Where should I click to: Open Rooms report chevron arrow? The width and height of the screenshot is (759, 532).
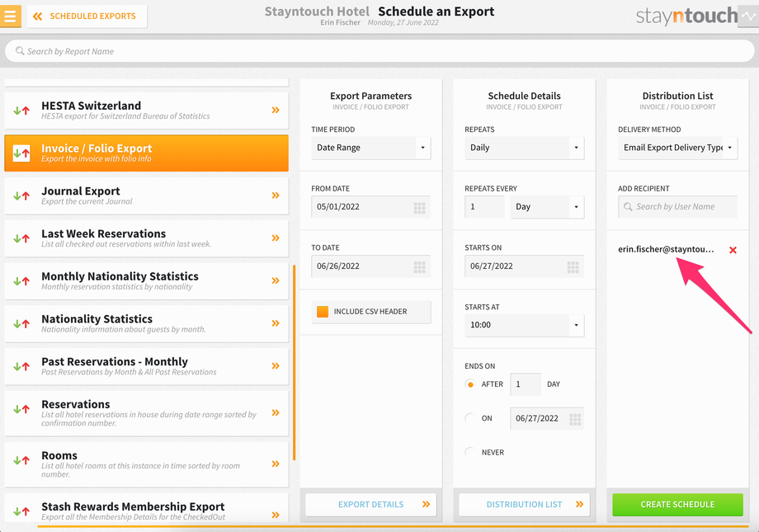tap(276, 464)
